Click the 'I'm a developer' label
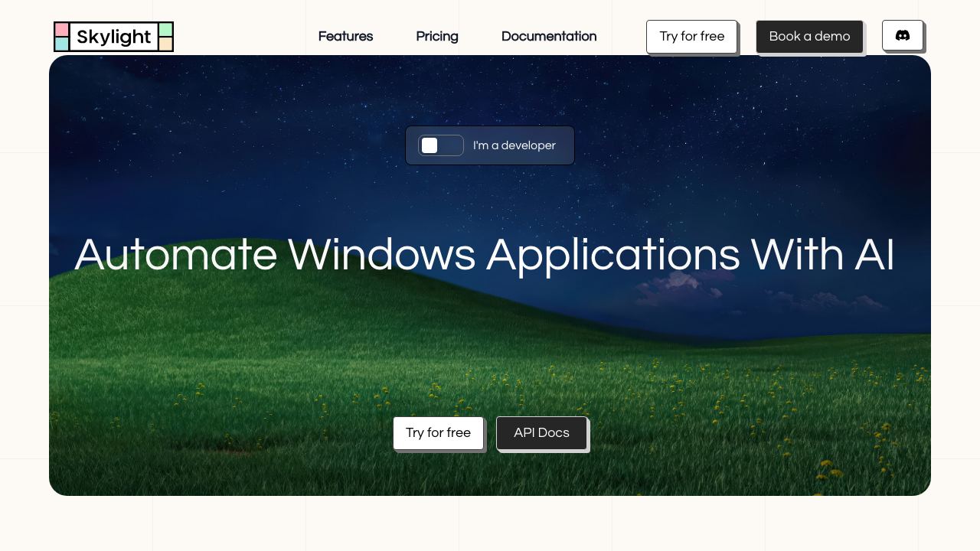Image resolution: width=980 pixels, height=551 pixels. coord(514,145)
